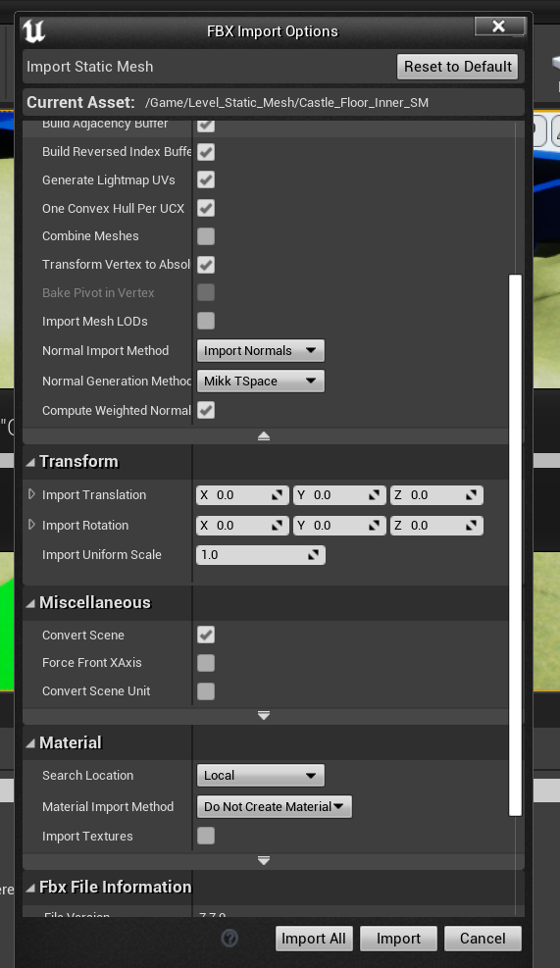The height and width of the screenshot is (968, 560).
Task: Toggle Build Adjacency Buffer checkbox
Action: [x=206, y=126]
